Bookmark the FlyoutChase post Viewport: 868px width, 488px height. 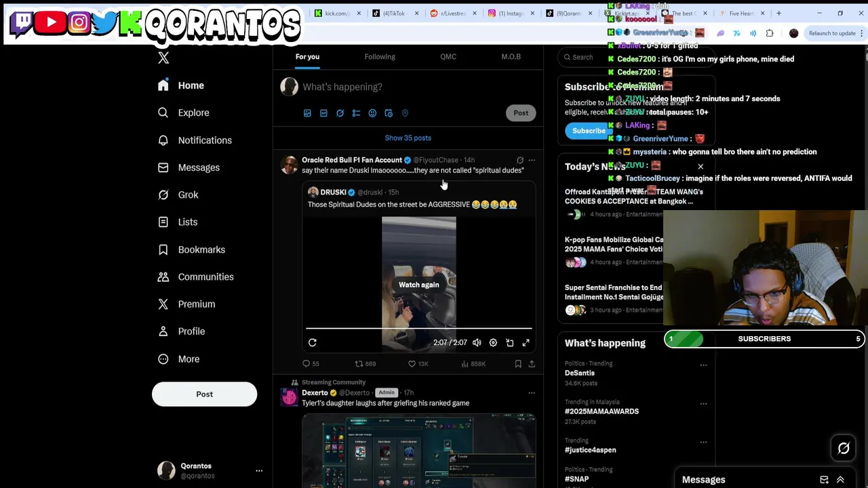pyautogui.click(x=518, y=364)
